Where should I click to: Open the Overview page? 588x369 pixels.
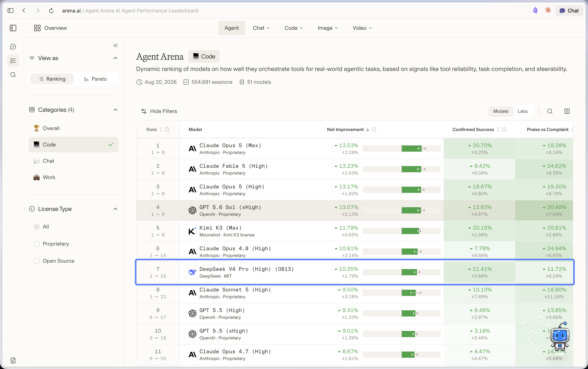50,28
